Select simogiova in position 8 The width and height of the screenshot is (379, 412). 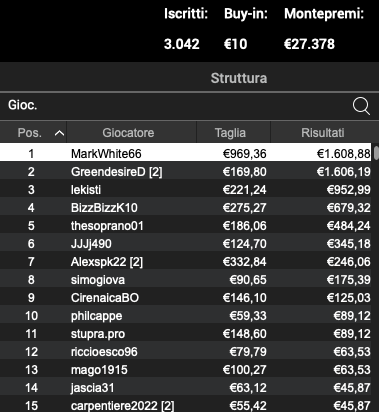(x=185, y=279)
